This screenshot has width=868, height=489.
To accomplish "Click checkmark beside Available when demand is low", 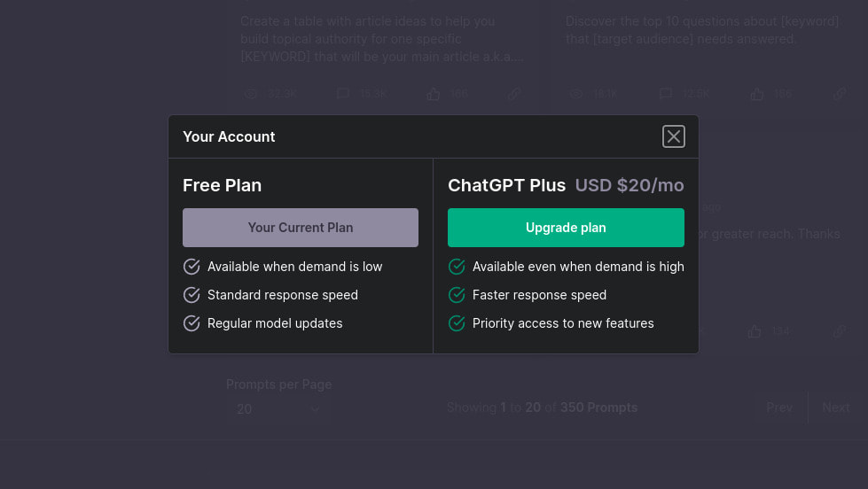I will pyautogui.click(x=192, y=267).
